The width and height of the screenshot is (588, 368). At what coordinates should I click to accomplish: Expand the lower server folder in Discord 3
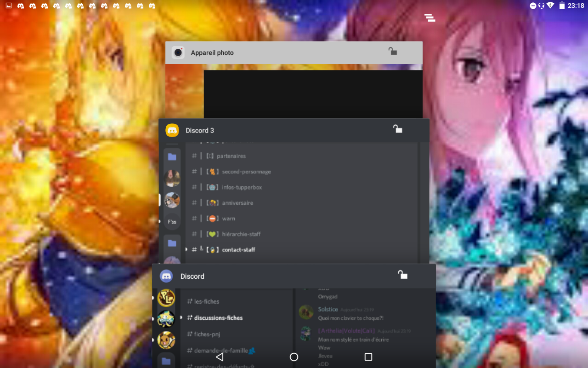pyautogui.click(x=172, y=243)
